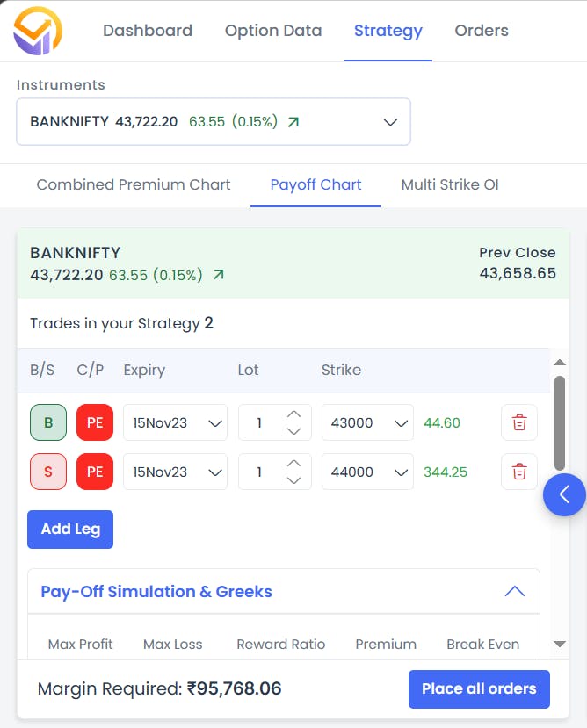
Task: Open the 43000 strike dropdown
Action: (366, 422)
